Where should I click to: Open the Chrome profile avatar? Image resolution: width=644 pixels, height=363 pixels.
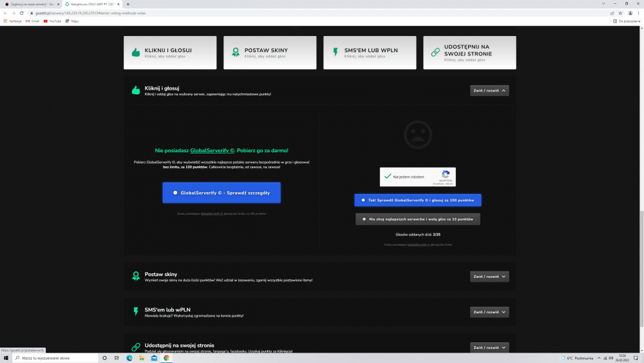630,13
